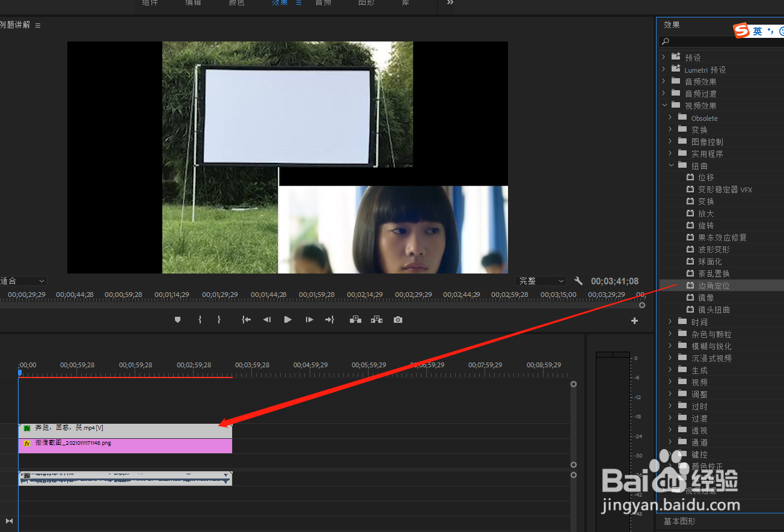
Task: Open the 完整 playback resolution dropdown
Action: [x=541, y=281]
